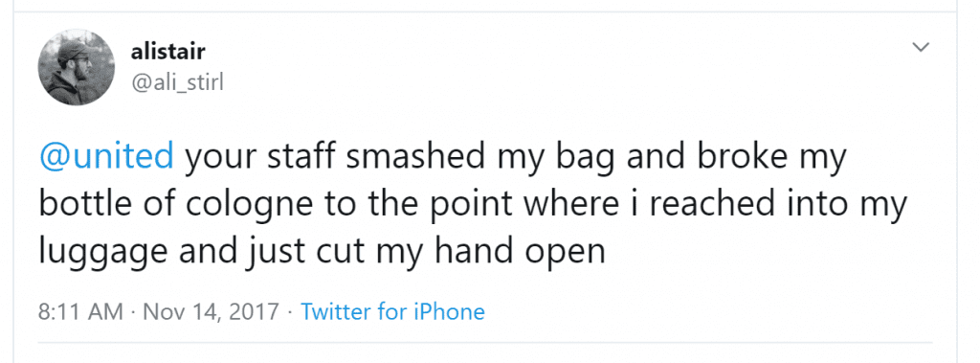Click the Nov 14, 2017 date
Image resolution: width=980 pixels, height=363 pixels.
(211, 311)
